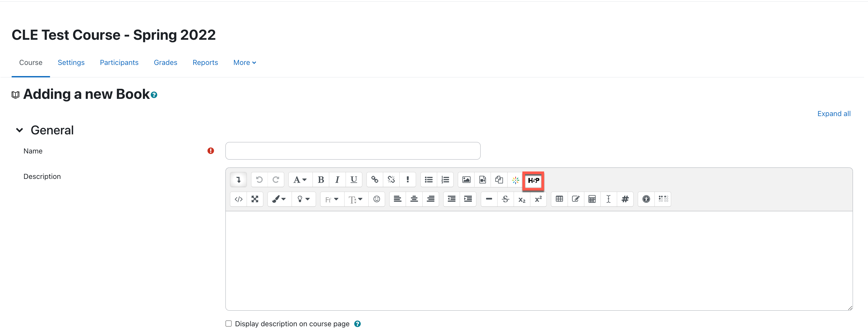Viewport: 868px width, 335px height.
Task: Run the accessibility checker
Action: pyautogui.click(x=646, y=199)
